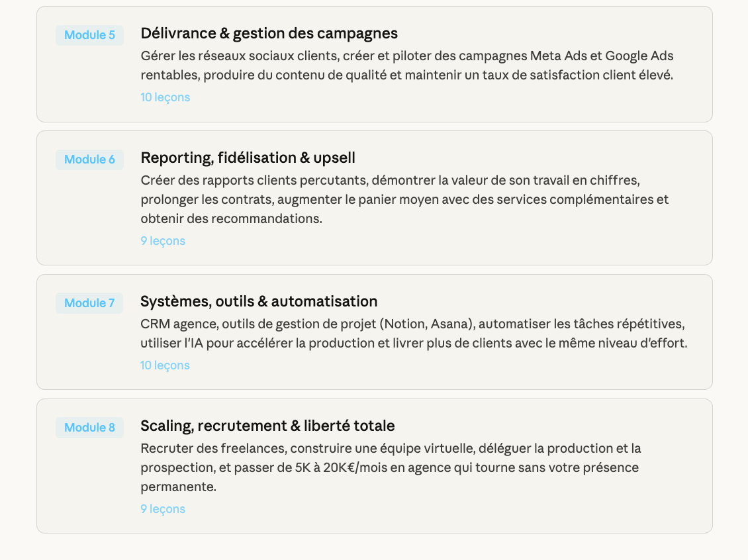
Task: Click "10 leçons" under Module 7
Action: [165, 365]
